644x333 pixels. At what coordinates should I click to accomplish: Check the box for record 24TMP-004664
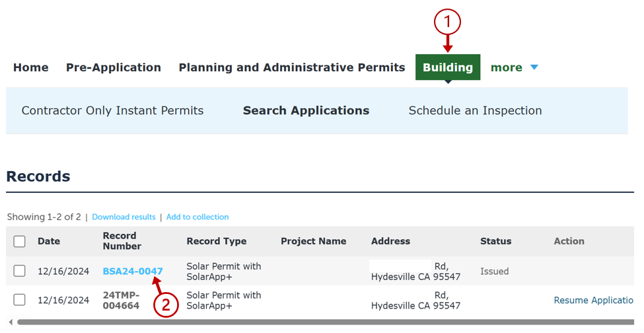pos(20,300)
